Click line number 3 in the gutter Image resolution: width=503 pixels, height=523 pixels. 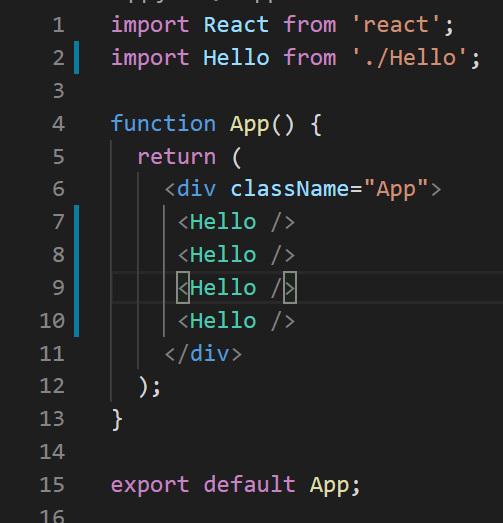click(x=58, y=91)
